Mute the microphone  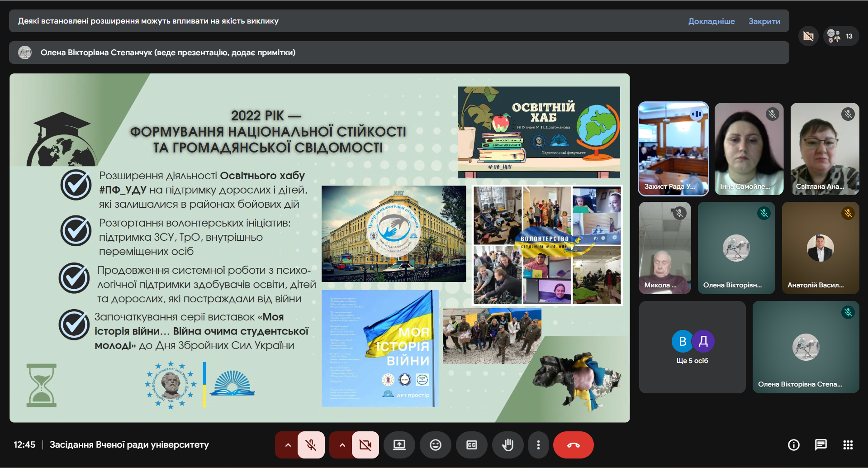[x=311, y=445]
